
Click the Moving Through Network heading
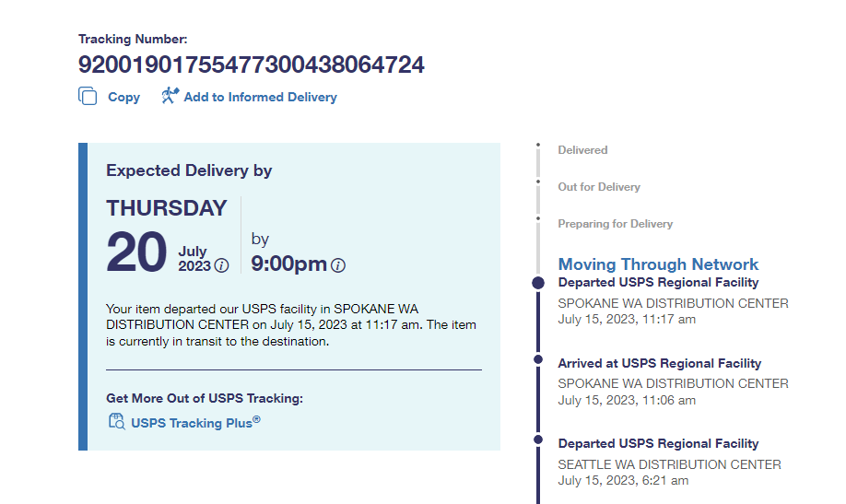[x=658, y=264]
